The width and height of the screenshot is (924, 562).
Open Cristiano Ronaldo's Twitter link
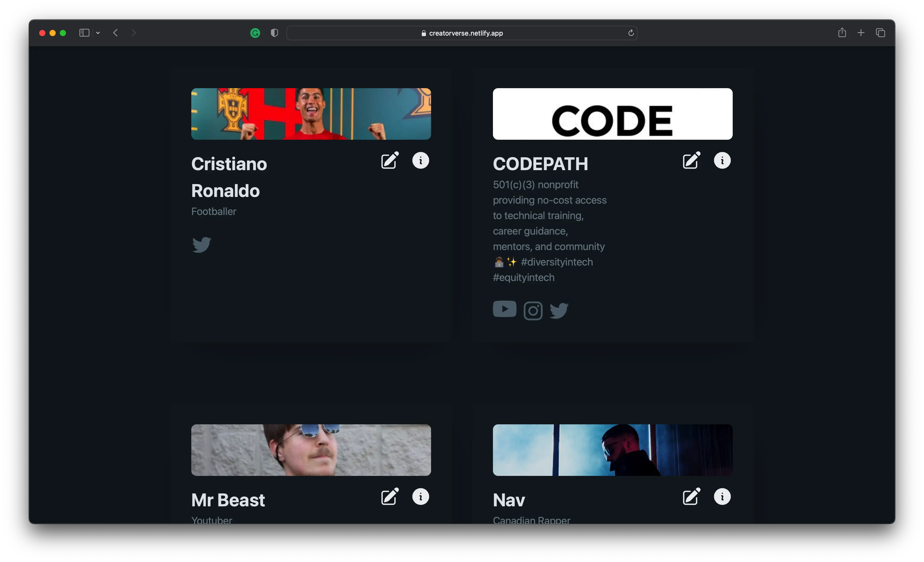tap(201, 245)
